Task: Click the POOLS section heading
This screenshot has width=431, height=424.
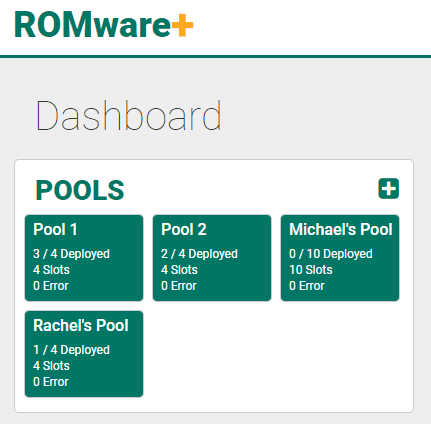Action: (x=80, y=190)
